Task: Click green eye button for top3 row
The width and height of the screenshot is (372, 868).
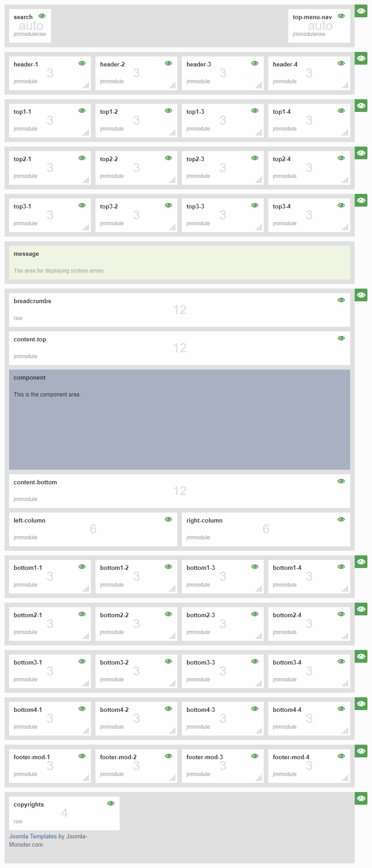Action: pos(361,200)
